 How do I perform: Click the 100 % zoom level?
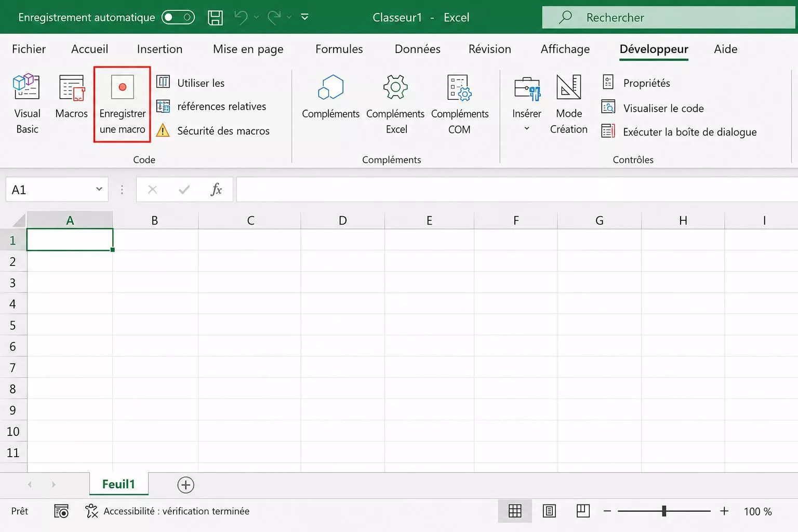point(757,511)
